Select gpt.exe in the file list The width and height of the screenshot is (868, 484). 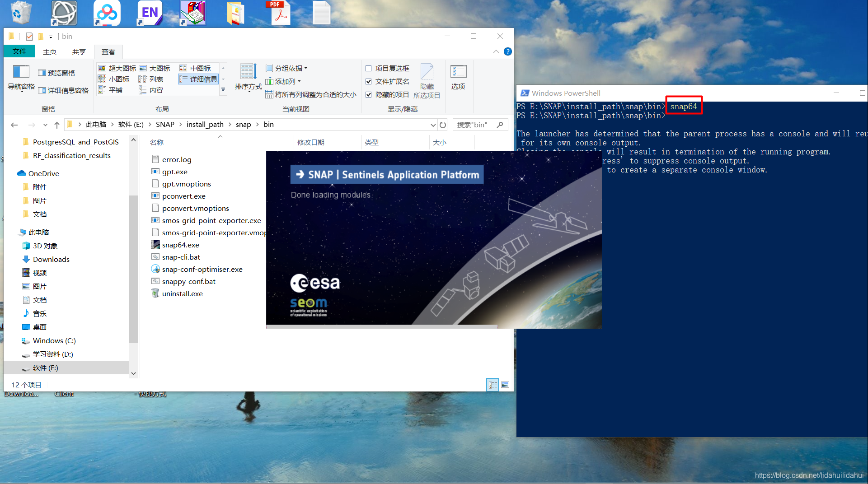tap(174, 172)
